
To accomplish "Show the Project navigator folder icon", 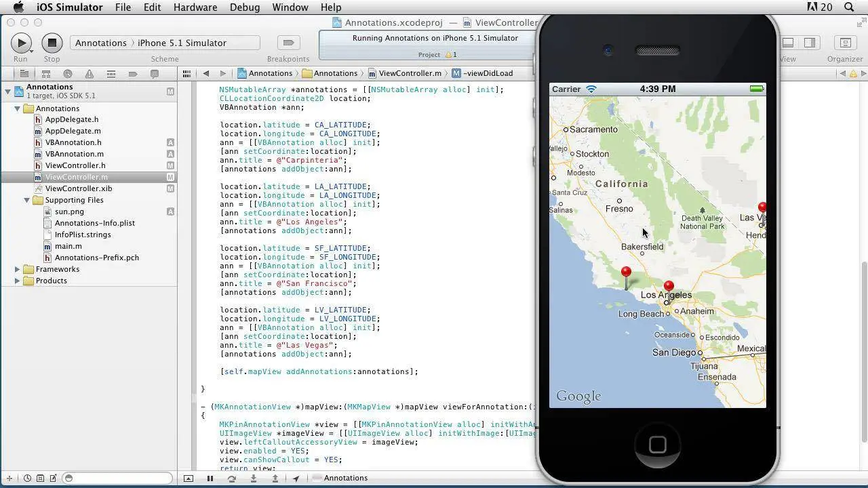I will 24,74.
